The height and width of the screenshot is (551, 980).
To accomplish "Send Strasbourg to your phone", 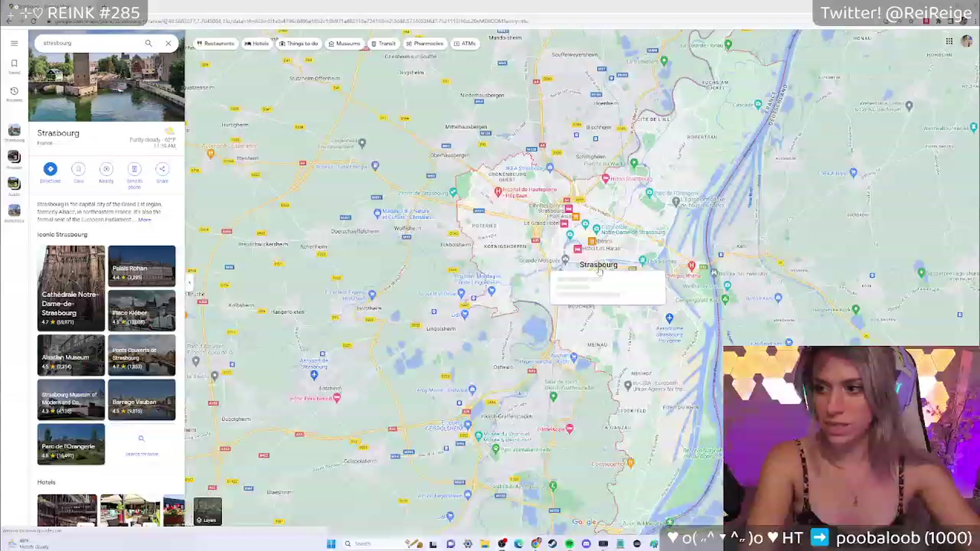I will tap(134, 176).
